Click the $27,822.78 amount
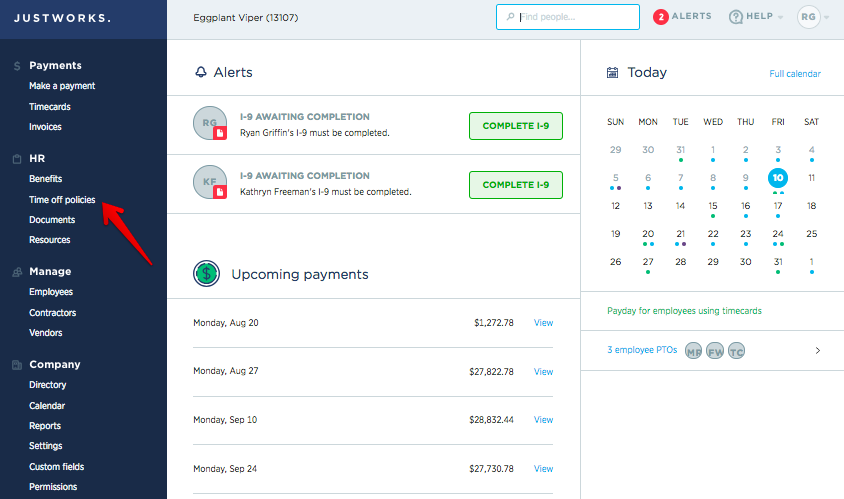Viewport: 844px width, 499px height. (491, 372)
